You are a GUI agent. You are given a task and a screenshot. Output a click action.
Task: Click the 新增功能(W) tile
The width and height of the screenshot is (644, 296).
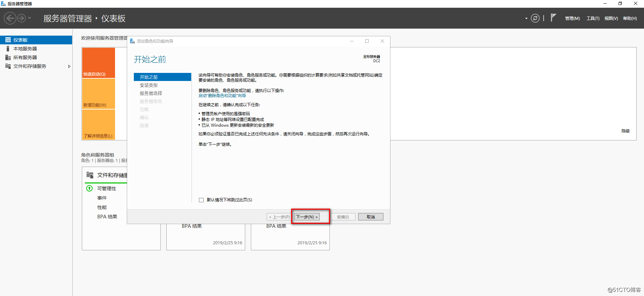pyautogui.click(x=99, y=94)
